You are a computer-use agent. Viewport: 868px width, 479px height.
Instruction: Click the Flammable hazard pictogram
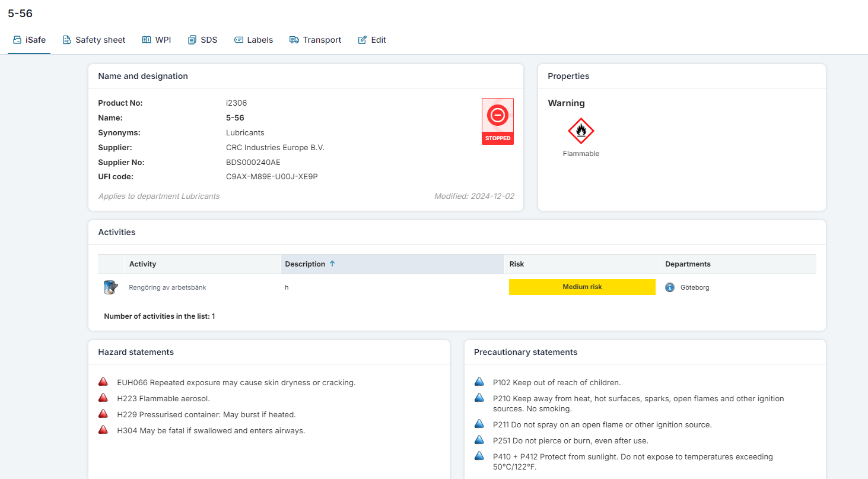pyautogui.click(x=581, y=131)
